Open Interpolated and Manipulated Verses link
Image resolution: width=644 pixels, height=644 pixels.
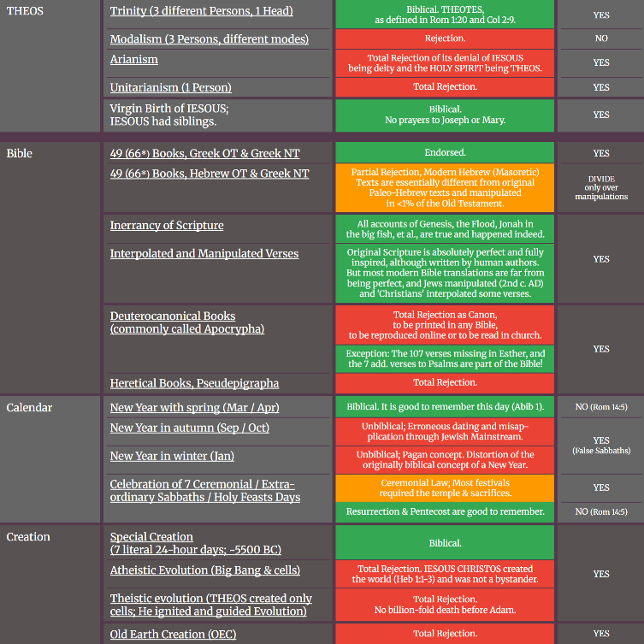point(204,253)
